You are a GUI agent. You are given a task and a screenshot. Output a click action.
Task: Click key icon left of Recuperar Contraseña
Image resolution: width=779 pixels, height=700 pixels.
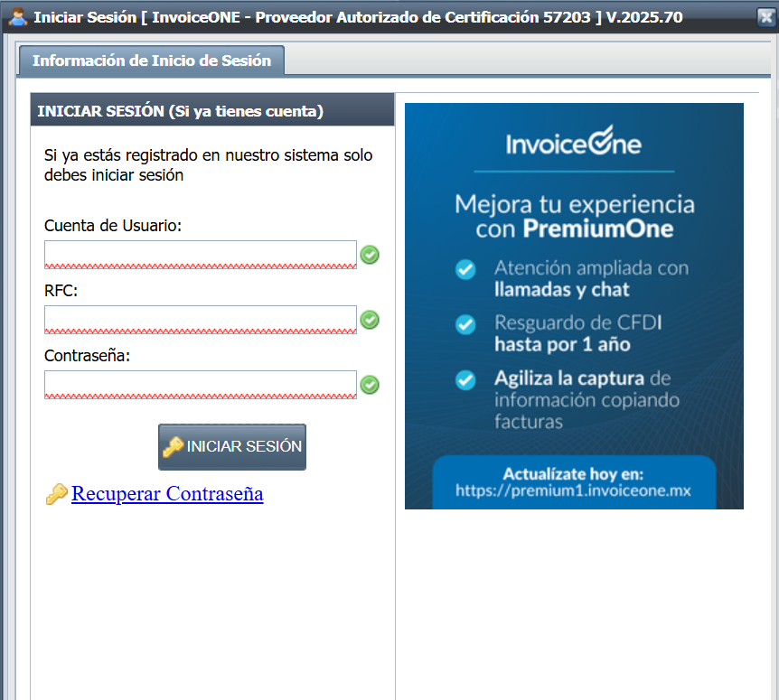tap(56, 494)
